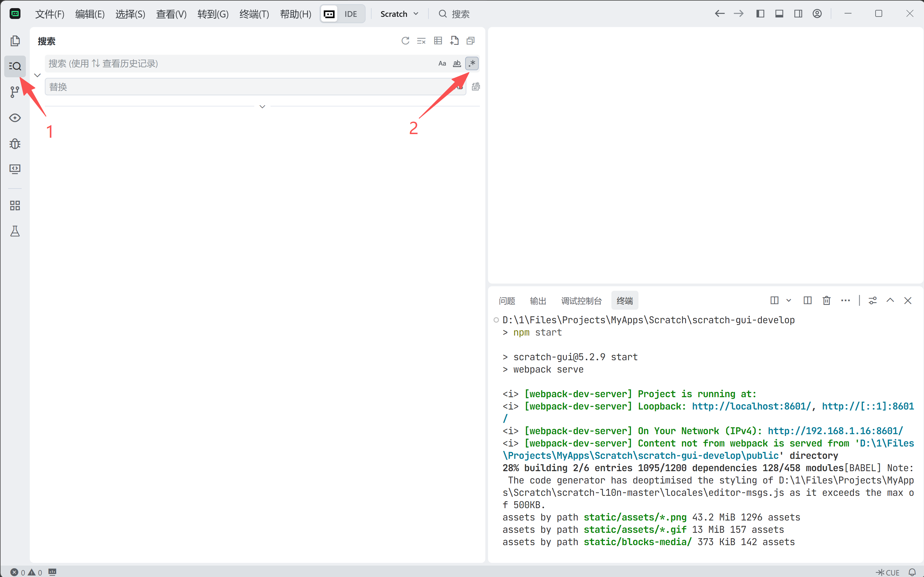This screenshot has height=577, width=924.
Task: Open the 终端(T) menu
Action: [254, 14]
